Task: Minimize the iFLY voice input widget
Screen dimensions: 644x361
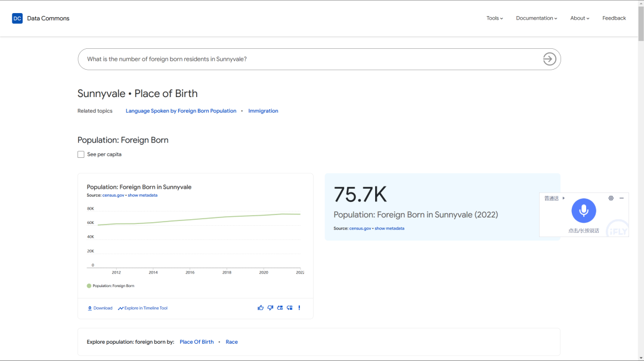Action: [621, 198]
